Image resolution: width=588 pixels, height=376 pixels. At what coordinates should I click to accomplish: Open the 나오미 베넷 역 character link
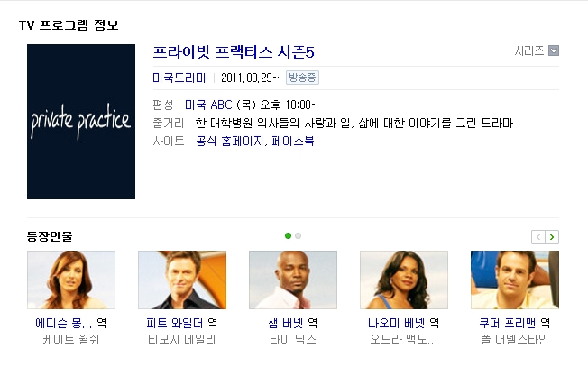tap(403, 323)
